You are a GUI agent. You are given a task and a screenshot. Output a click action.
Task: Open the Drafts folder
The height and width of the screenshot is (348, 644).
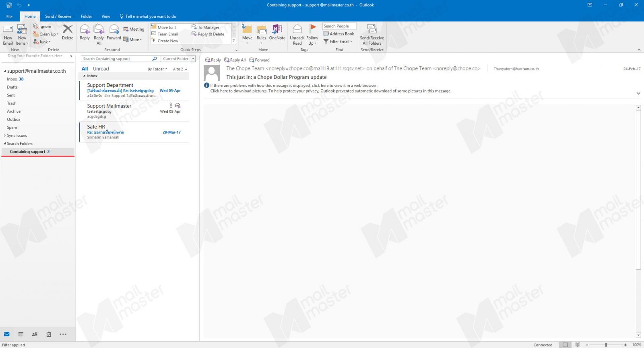pos(12,87)
